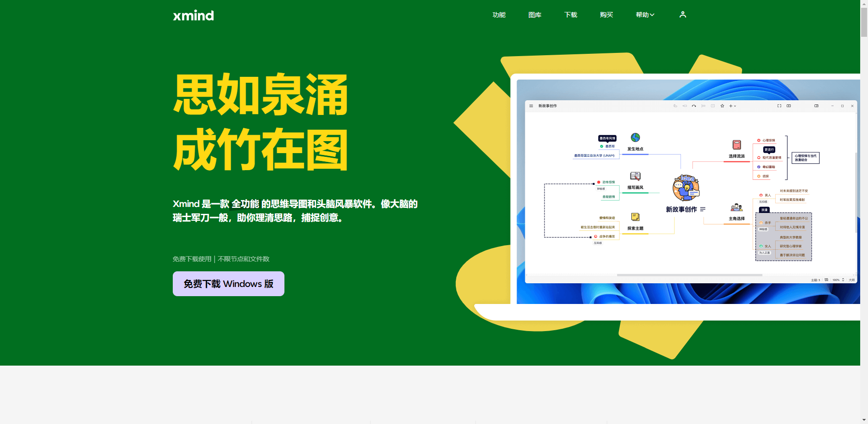Image resolution: width=868 pixels, height=424 pixels.
Task: Click the xmind logo in the header
Action: pos(193,15)
